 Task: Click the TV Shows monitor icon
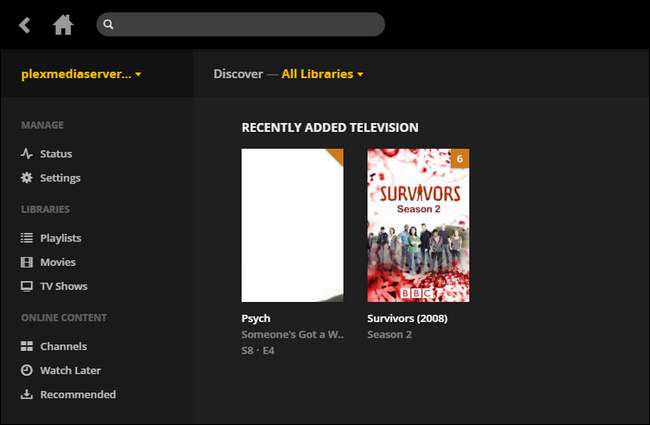pos(27,287)
